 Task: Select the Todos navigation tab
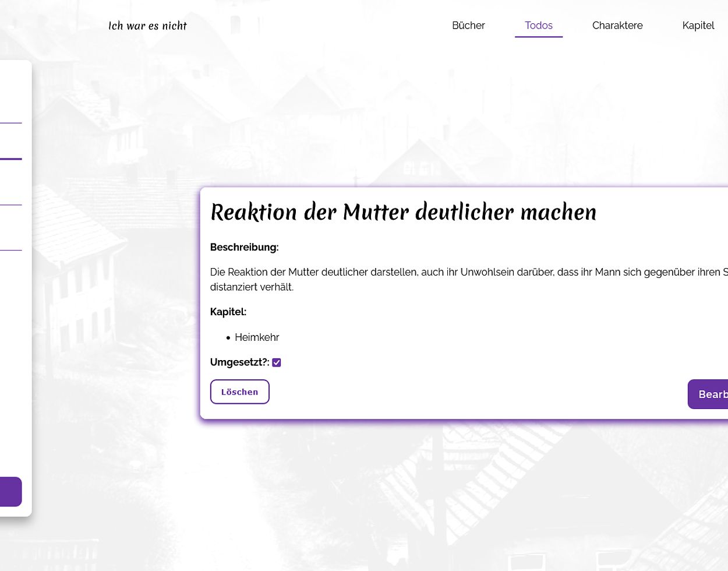click(x=538, y=26)
